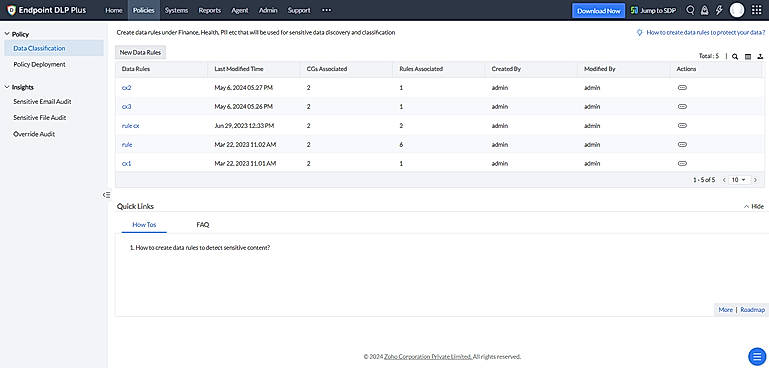
Task: Switch to the How Tos tab
Action: [144, 225]
